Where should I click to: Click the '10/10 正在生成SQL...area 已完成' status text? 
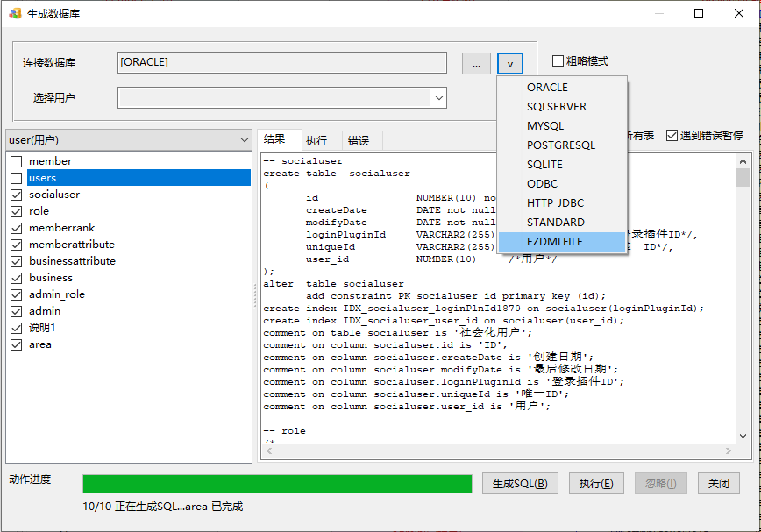coord(162,507)
